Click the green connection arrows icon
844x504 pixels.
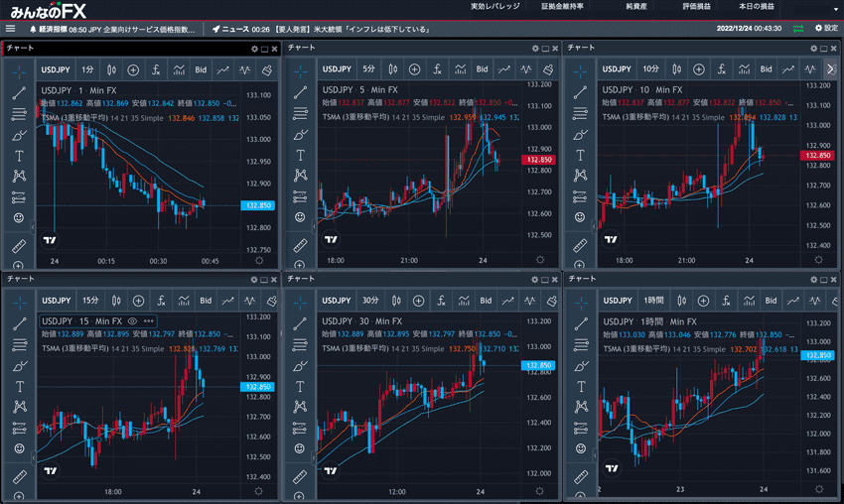coord(798,29)
